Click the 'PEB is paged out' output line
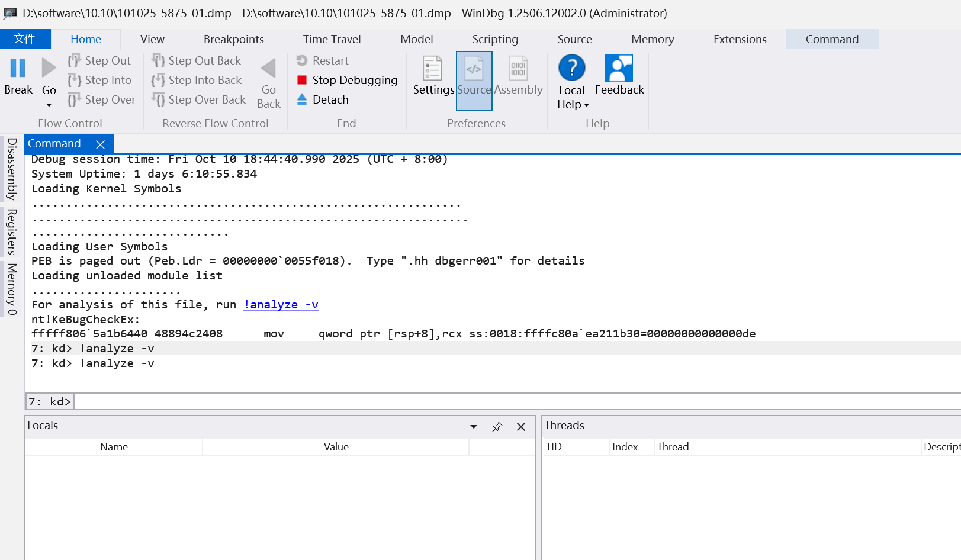 tap(308, 261)
